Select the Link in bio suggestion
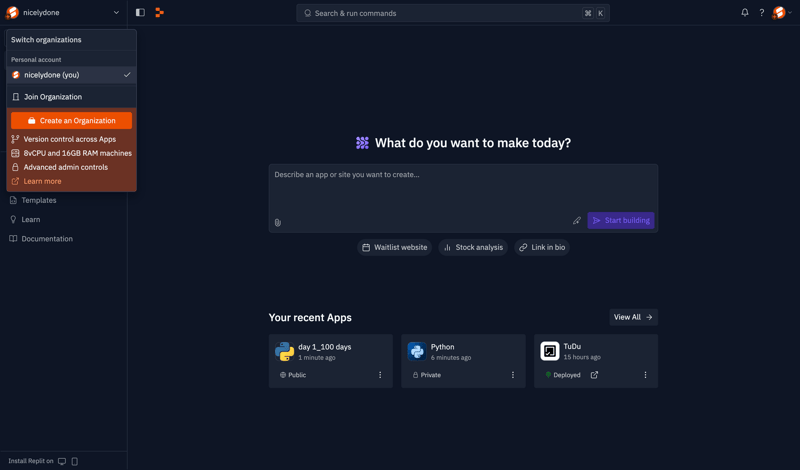800x470 pixels. coord(542,248)
